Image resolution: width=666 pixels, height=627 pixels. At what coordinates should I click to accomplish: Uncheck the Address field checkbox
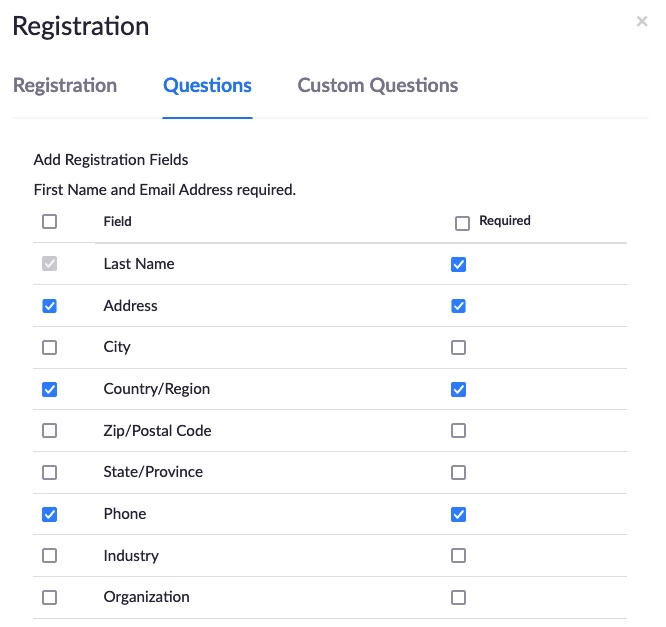pos(50,306)
